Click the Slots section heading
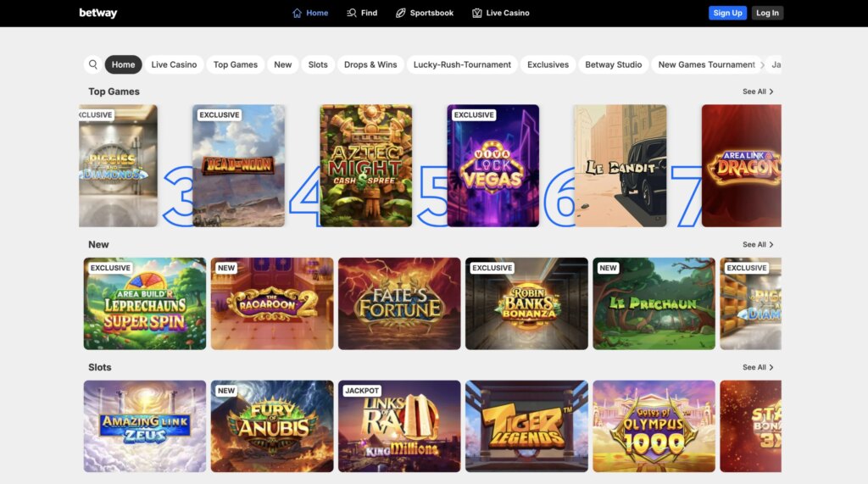This screenshot has height=484, width=868. click(x=100, y=367)
